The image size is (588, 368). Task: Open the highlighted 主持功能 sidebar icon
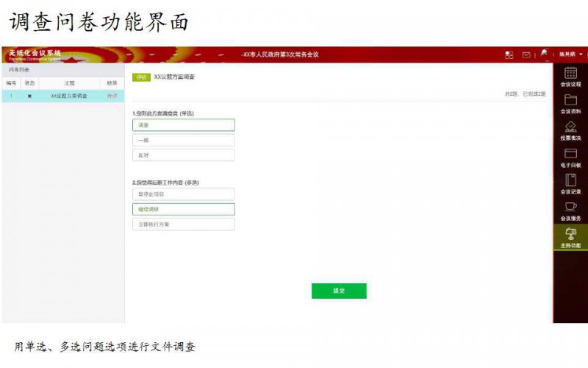pos(570,238)
